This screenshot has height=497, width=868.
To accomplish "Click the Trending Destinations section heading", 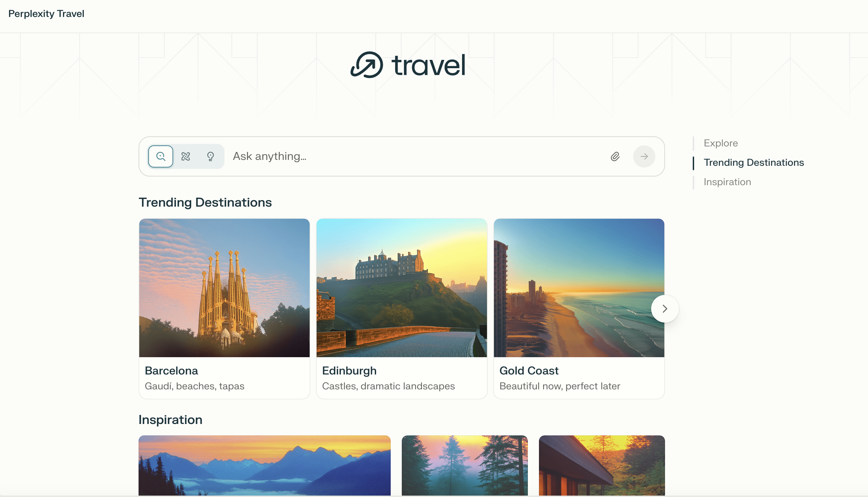I will (x=205, y=202).
